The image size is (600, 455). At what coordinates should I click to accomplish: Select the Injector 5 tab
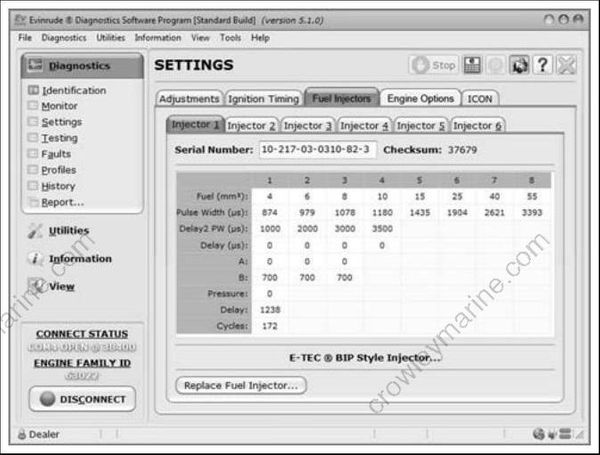click(421, 126)
